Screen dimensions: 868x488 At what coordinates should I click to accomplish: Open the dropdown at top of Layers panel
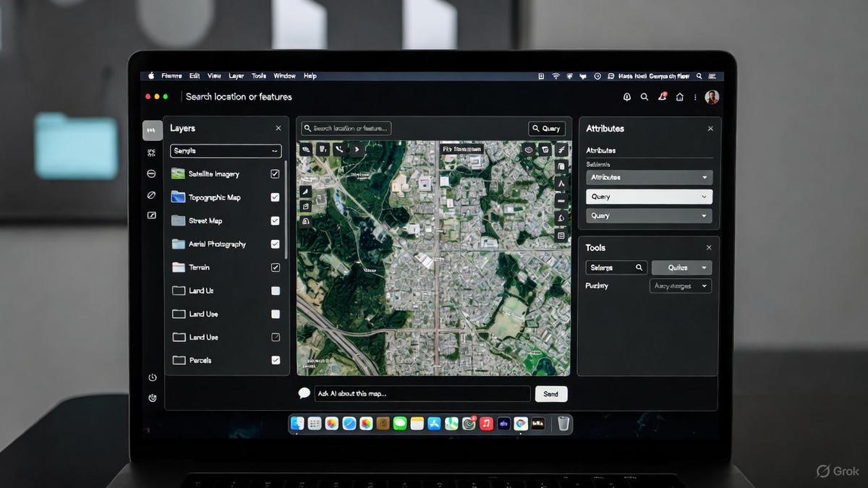[226, 151]
